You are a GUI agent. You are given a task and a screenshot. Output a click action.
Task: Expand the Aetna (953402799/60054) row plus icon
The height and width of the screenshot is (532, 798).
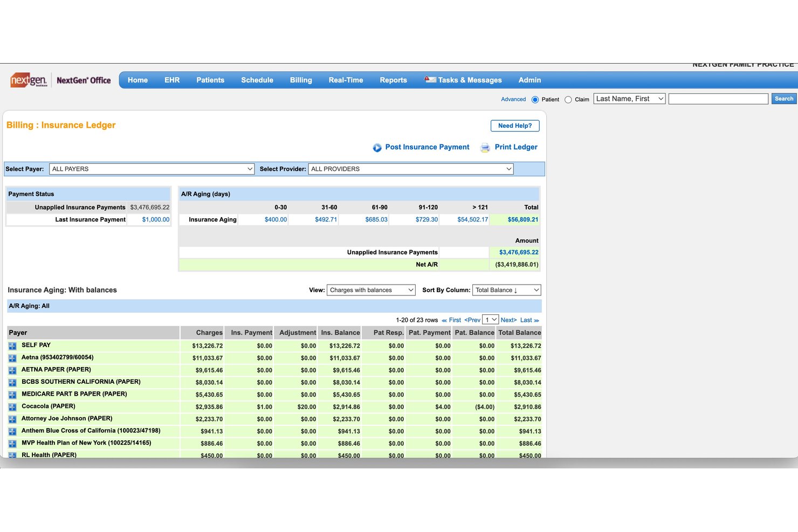[x=12, y=358]
